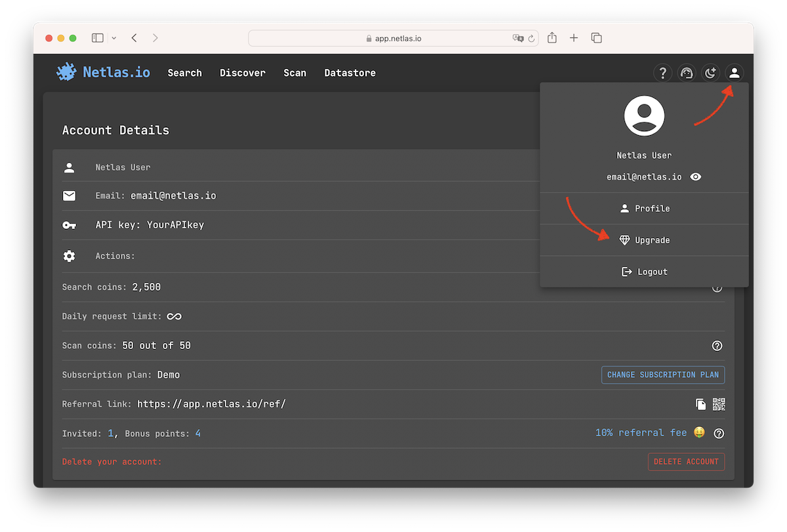
Task: Open a new tab with plus icon
Action: click(574, 38)
